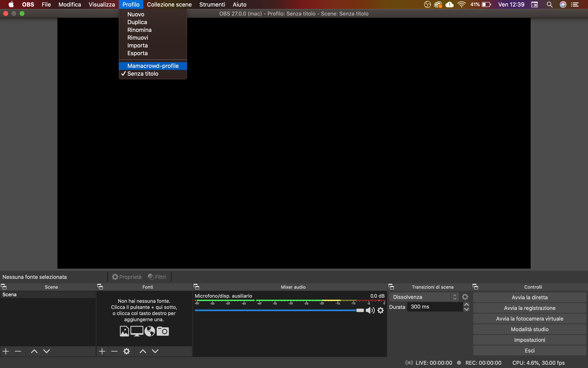This screenshot has height=368, width=588.
Task: Undock the Scene panel
Action: (4, 287)
